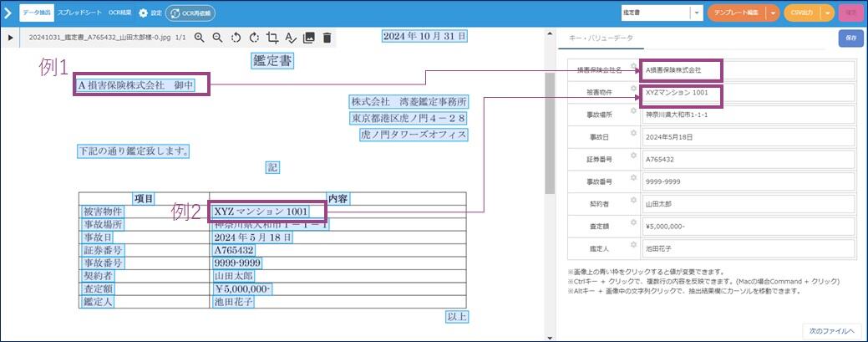Delete the file with the trash icon
The width and height of the screenshot is (868, 342).
click(x=327, y=38)
